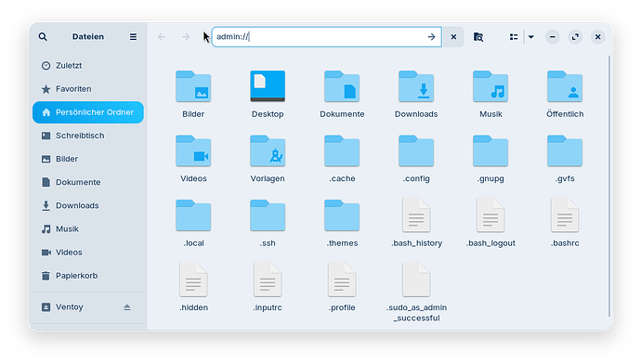
Task: Select the .bash_logout file
Action: (491, 214)
